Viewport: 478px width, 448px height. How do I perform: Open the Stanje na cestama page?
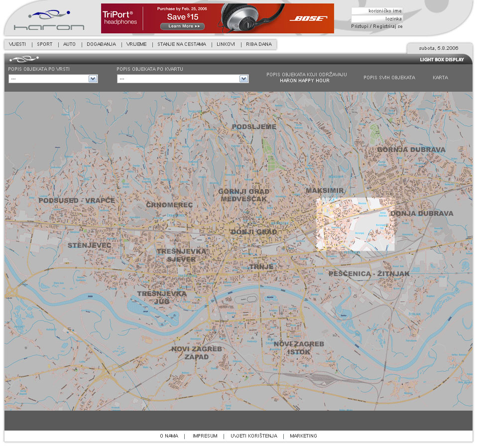point(181,44)
